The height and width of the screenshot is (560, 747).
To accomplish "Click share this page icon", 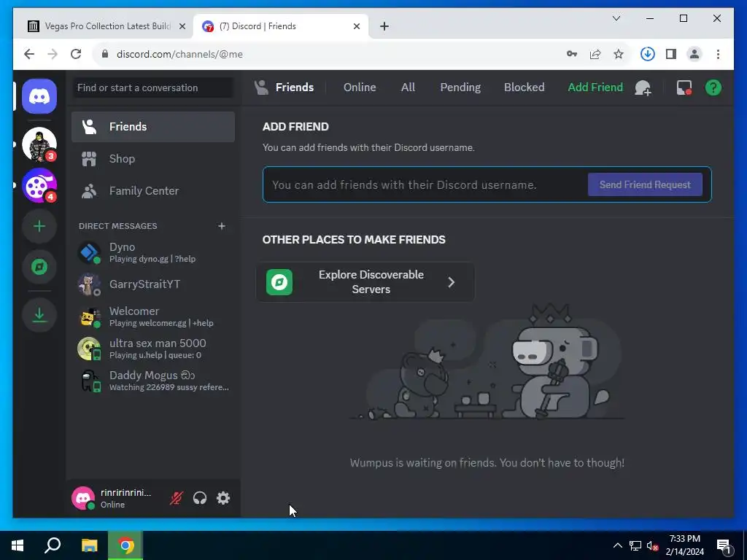I will 595,54.
